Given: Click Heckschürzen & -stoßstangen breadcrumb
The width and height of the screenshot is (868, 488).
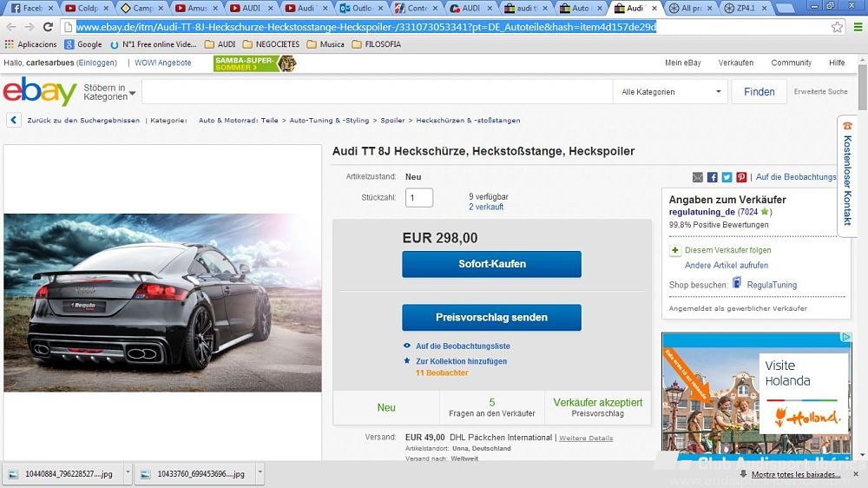Looking at the screenshot, I should (x=468, y=120).
